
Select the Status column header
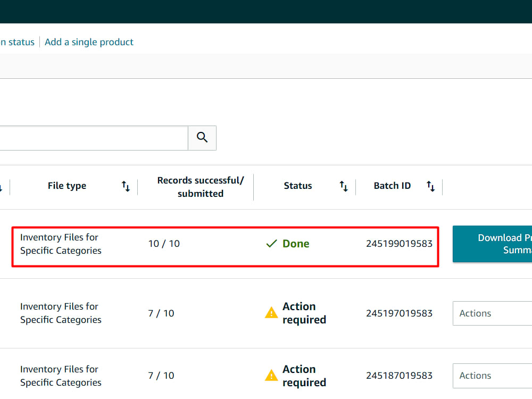297,186
